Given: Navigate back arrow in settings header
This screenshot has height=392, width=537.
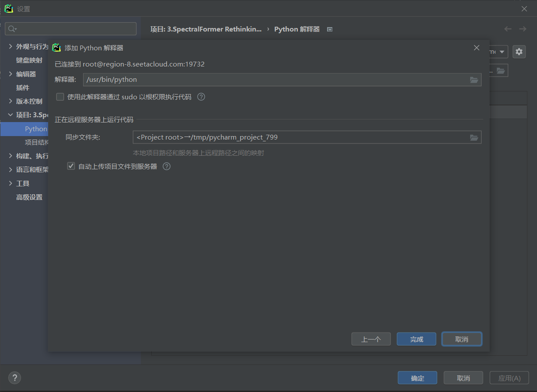Looking at the screenshot, I should pos(508,29).
